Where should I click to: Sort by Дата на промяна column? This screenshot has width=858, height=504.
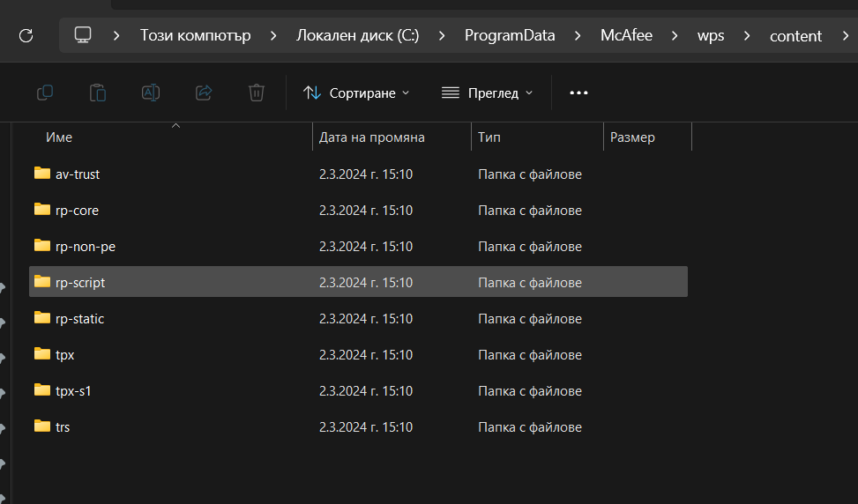(372, 137)
